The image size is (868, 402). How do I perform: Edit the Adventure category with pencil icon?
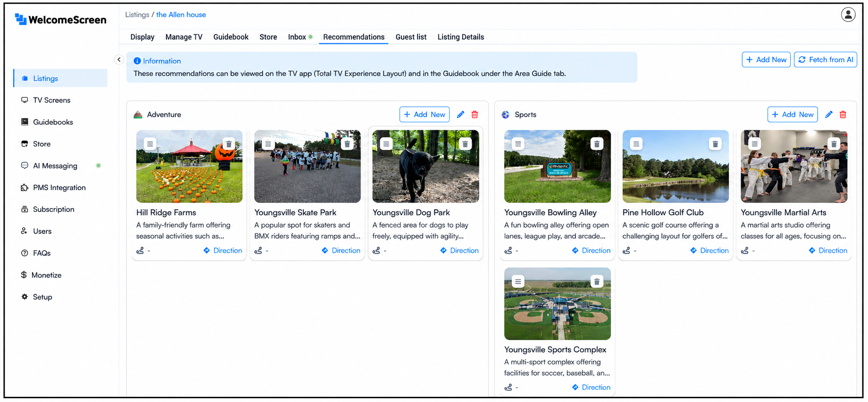(460, 114)
